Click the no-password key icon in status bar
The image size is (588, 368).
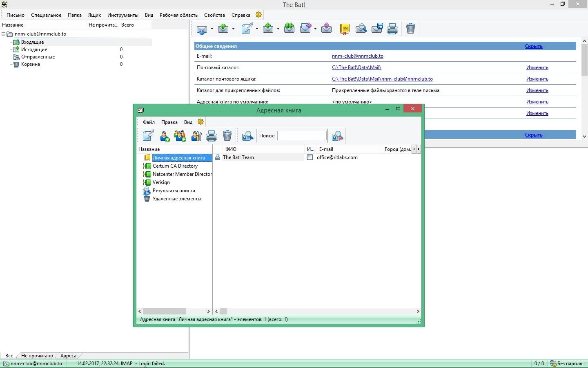pos(553,364)
